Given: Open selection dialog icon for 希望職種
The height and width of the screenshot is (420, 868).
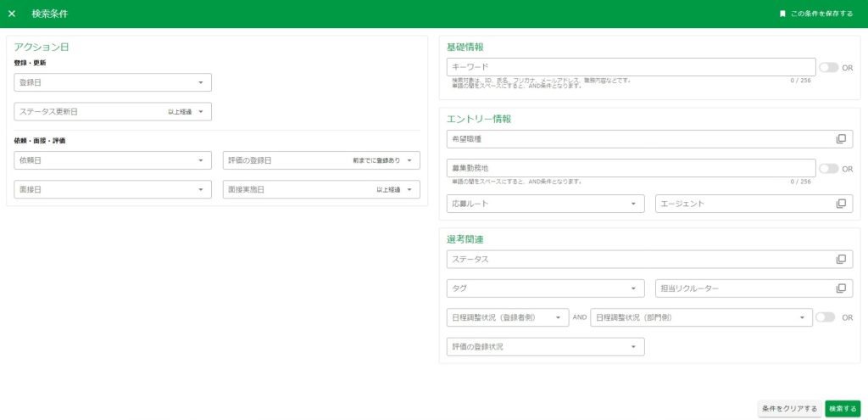Looking at the screenshot, I should click(x=841, y=139).
